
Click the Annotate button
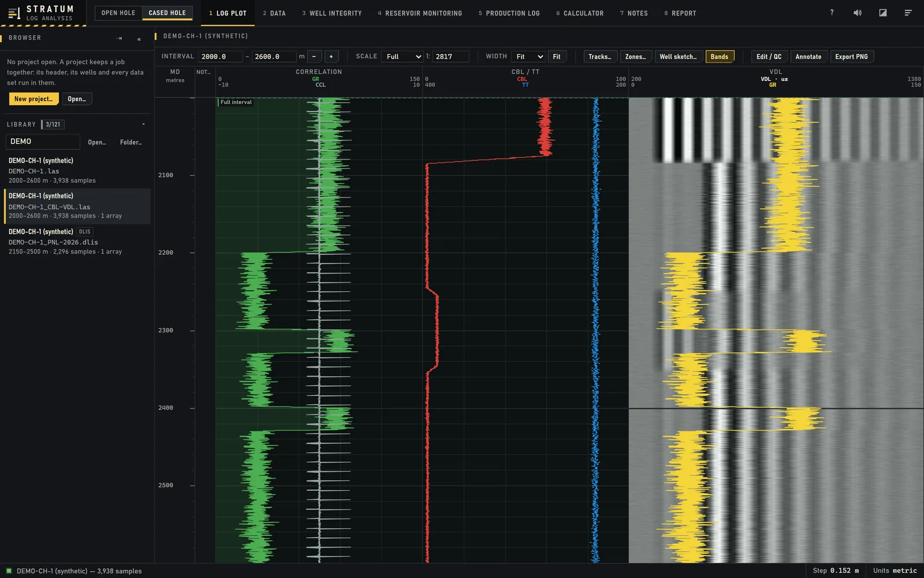click(808, 57)
